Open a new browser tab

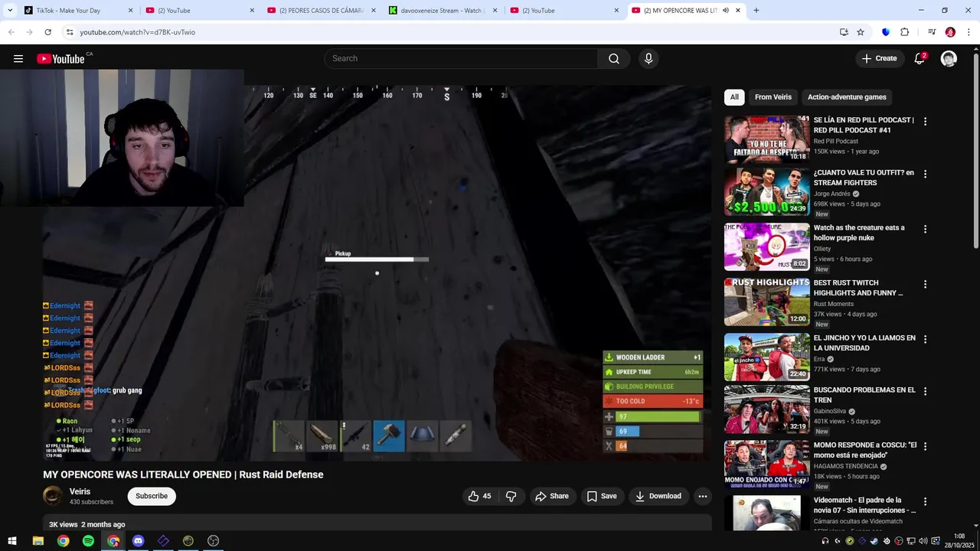tap(756, 11)
